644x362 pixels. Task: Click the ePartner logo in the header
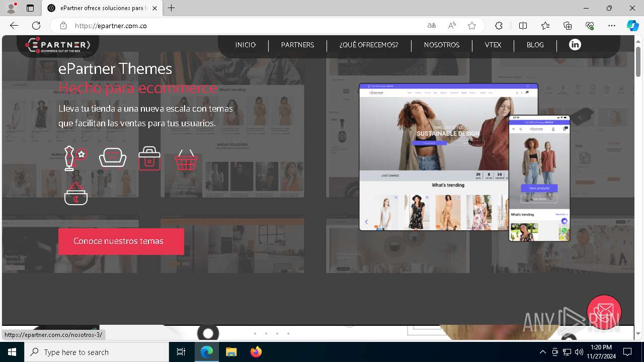pos(57,45)
